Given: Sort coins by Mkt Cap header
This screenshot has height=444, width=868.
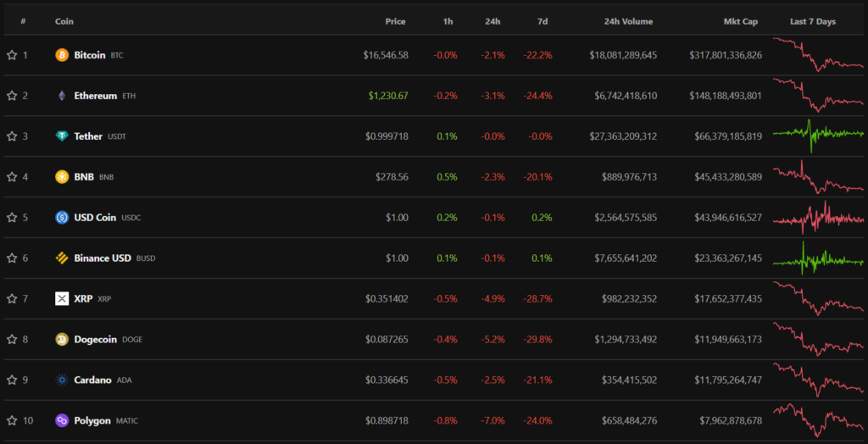Looking at the screenshot, I should tap(742, 21).
